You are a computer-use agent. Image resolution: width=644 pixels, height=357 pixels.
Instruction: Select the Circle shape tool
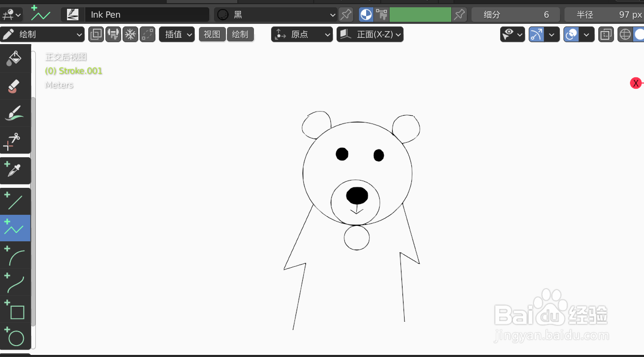15,336
